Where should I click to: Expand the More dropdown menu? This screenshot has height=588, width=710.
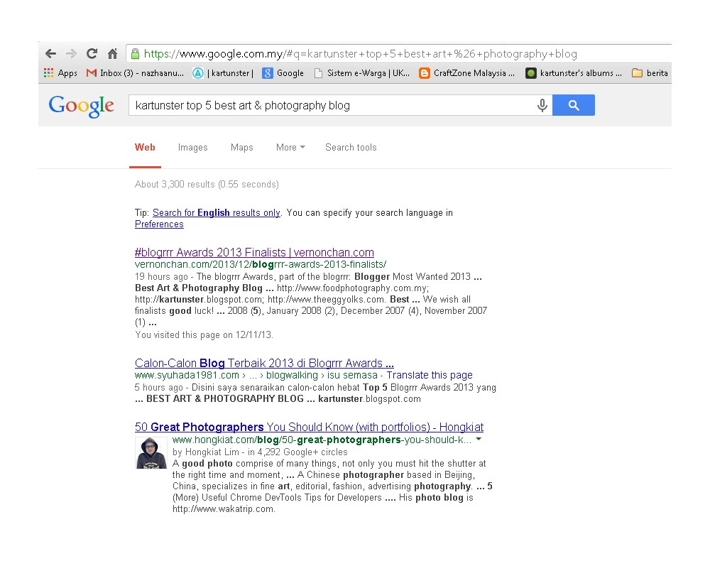(290, 147)
